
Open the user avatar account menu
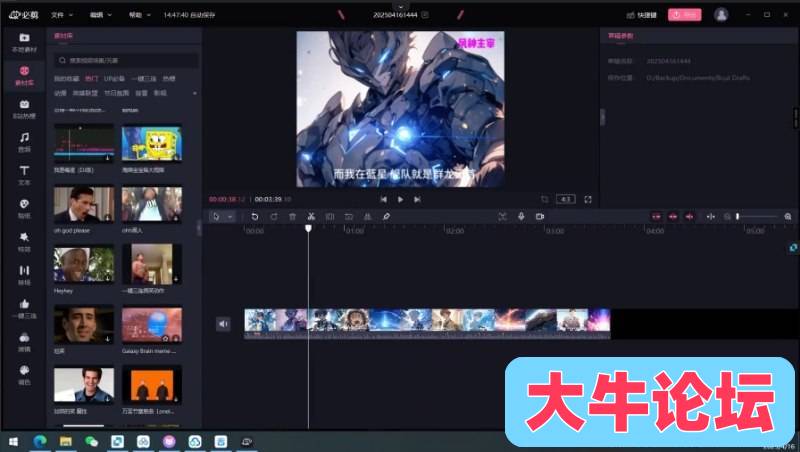click(x=721, y=15)
